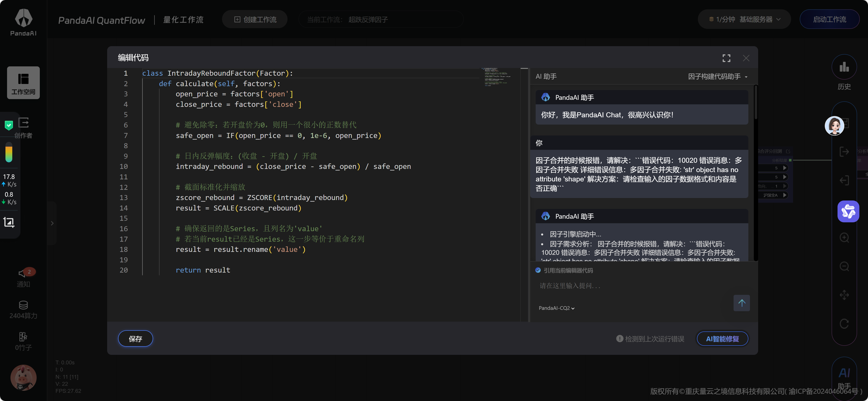Click the external link icon beside 综合评分回测
This screenshot has width=868, height=401.
point(788,151)
